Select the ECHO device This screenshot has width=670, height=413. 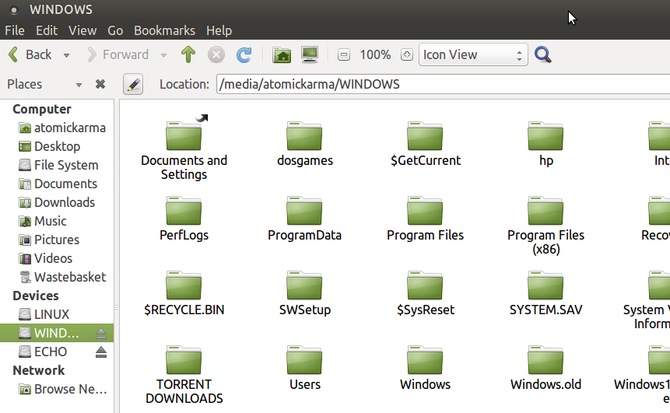43,352
